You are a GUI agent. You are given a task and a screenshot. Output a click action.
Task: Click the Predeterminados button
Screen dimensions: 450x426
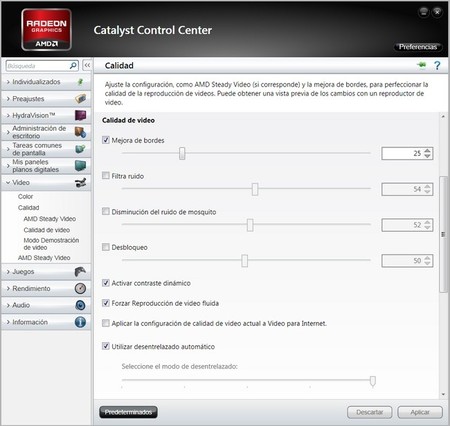click(128, 412)
